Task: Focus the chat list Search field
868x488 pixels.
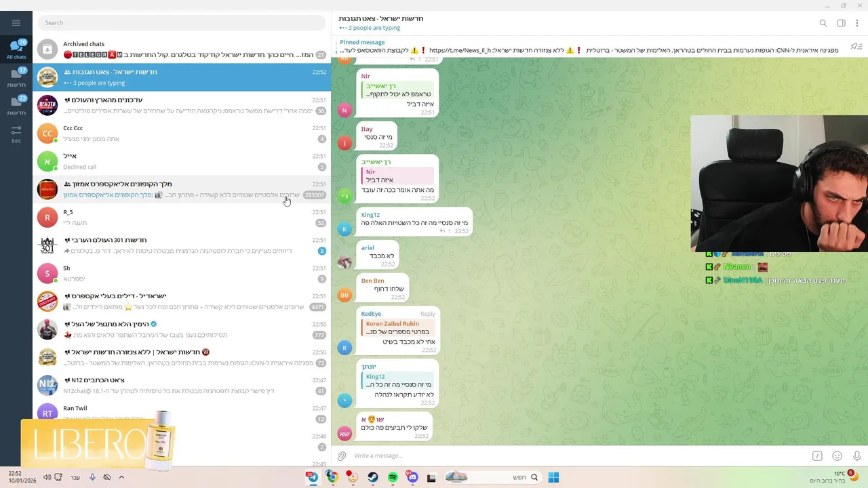Action: 182,23
